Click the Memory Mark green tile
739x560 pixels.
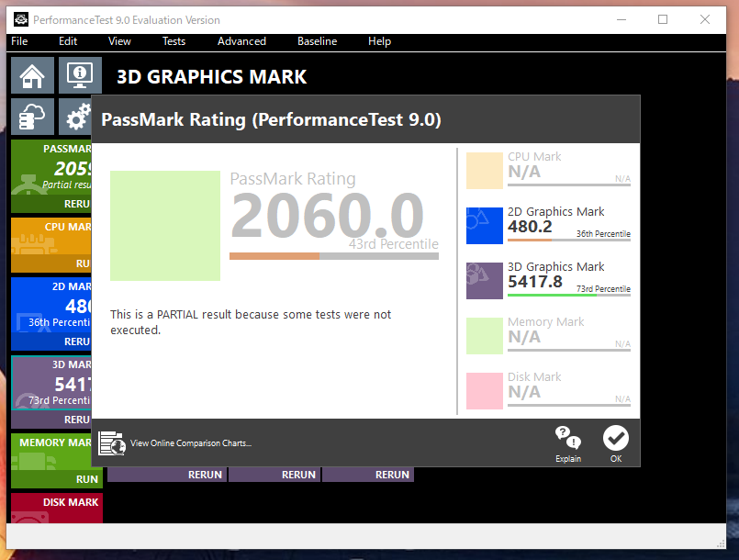pos(485,336)
